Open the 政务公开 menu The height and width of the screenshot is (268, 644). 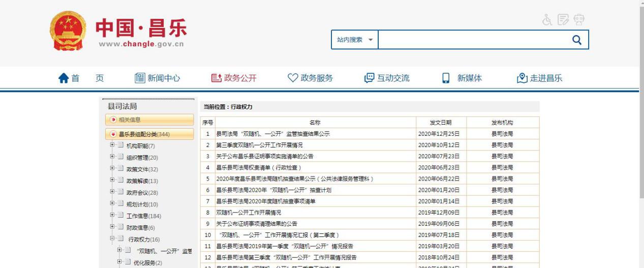pos(234,78)
